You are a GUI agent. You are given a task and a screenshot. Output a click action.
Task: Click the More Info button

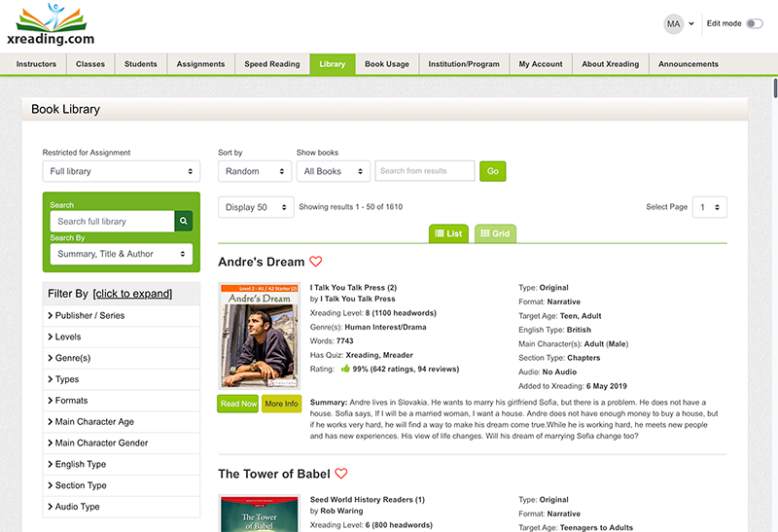pyautogui.click(x=281, y=404)
